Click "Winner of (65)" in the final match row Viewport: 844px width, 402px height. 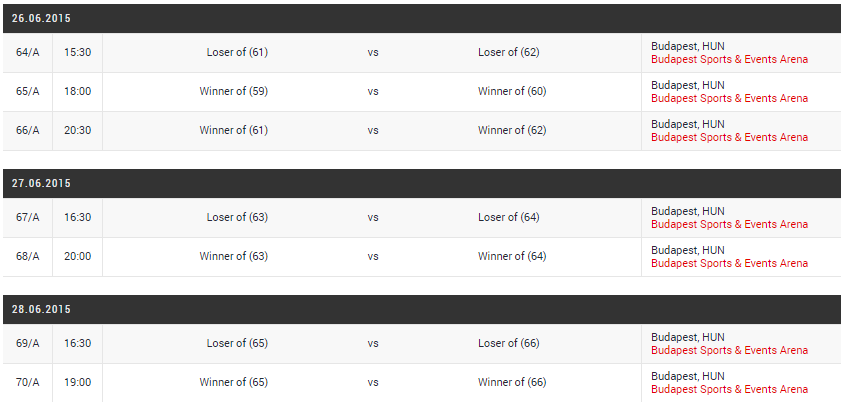[233, 382]
